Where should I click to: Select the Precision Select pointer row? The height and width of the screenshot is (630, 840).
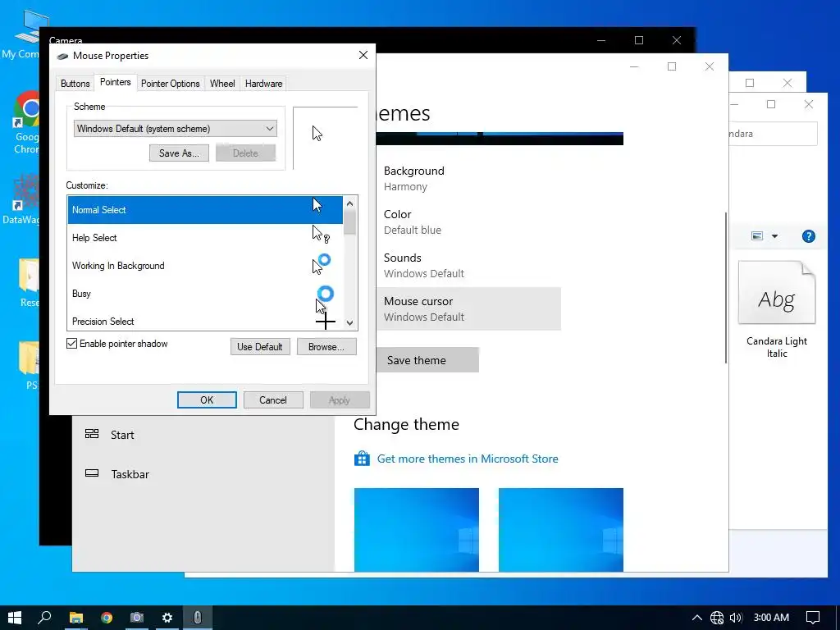click(205, 321)
